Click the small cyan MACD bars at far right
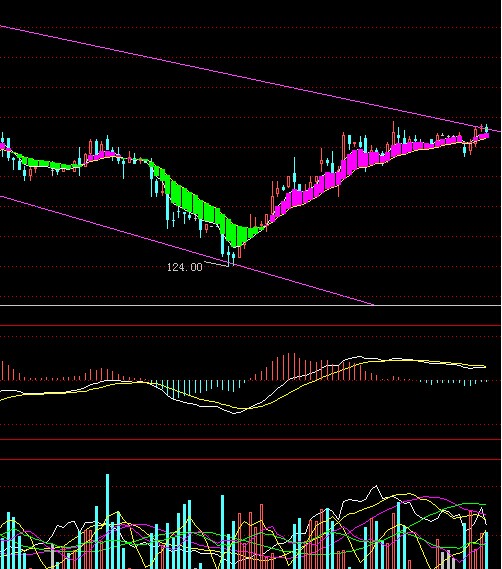Screen dimensions: 502x569 (454, 382)
